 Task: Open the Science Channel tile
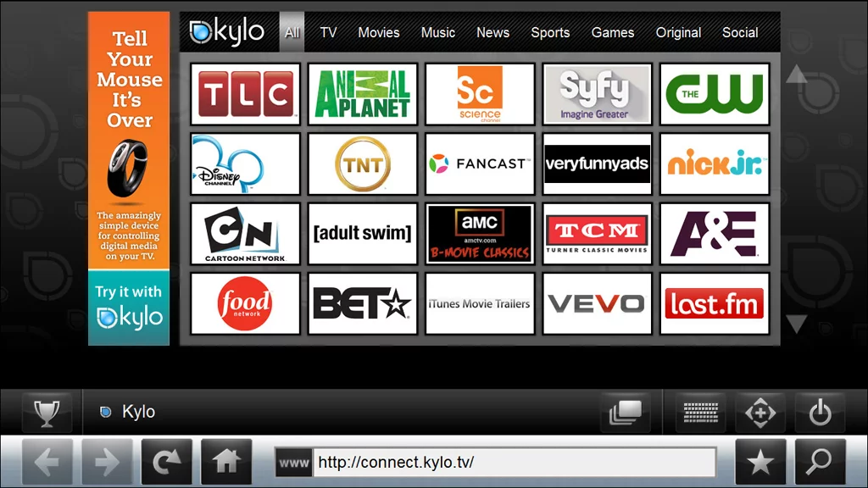(480, 93)
